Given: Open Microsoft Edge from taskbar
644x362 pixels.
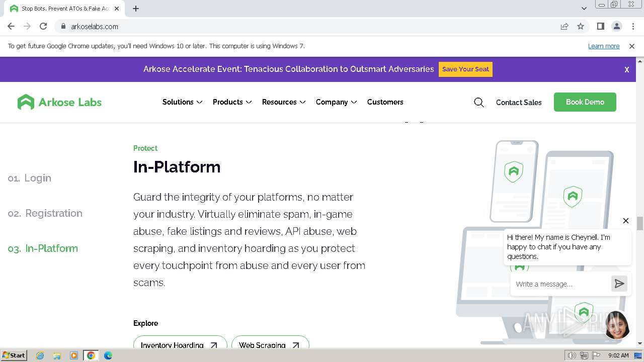Looking at the screenshot, I should 108,355.
